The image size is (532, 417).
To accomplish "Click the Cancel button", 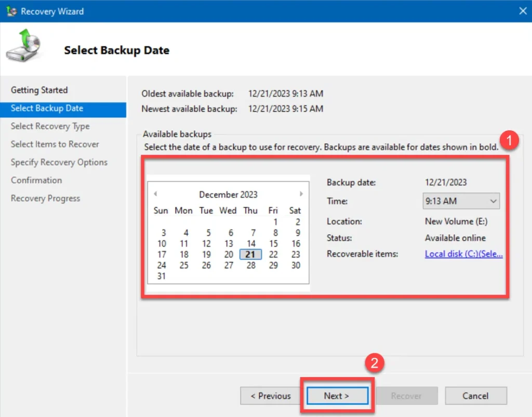I will click(476, 396).
